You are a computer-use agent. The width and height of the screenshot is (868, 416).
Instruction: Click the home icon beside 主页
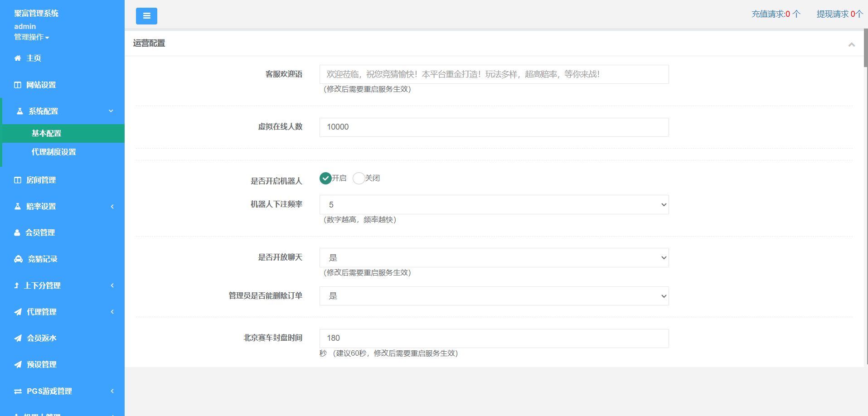(18, 58)
